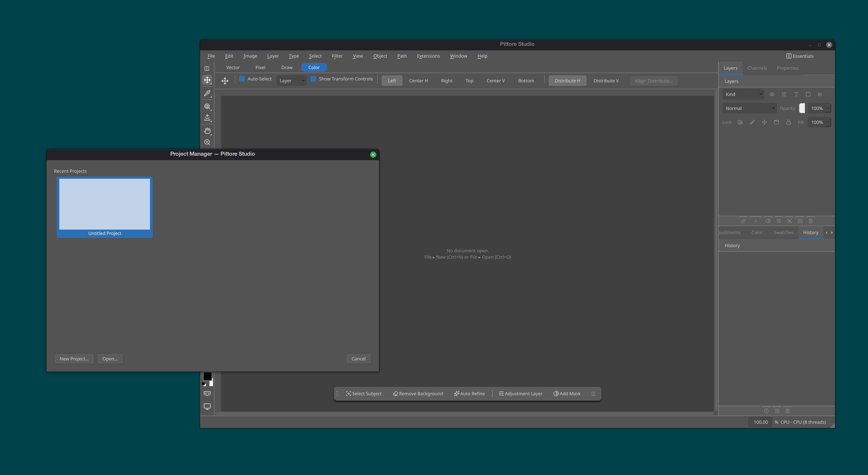Click Cancel in Project Manager dialog
This screenshot has width=868, height=475.
359,358
